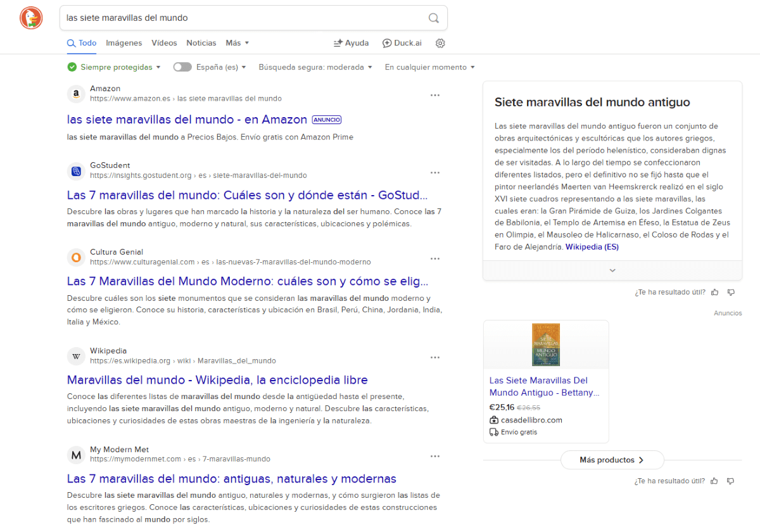This screenshot has width=760, height=532.
Task: Open My Modern Met 7 maravillas result
Action: tap(232, 479)
